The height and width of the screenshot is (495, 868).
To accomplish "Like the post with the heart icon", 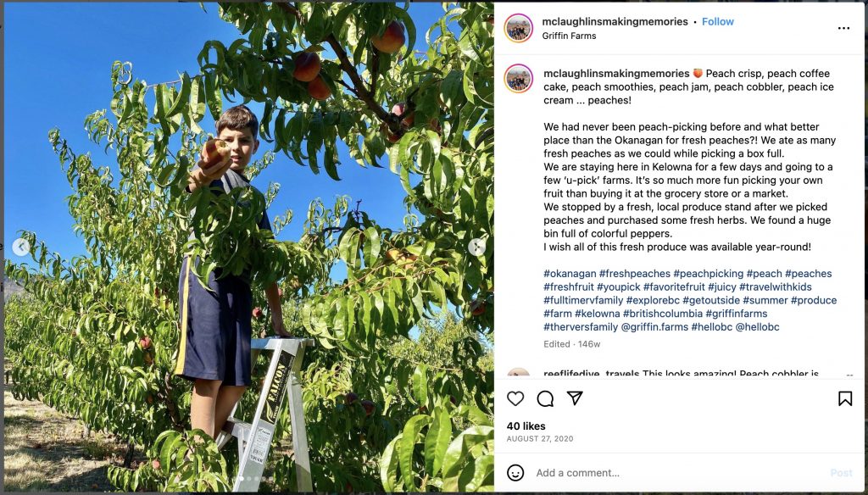I will coord(515,398).
